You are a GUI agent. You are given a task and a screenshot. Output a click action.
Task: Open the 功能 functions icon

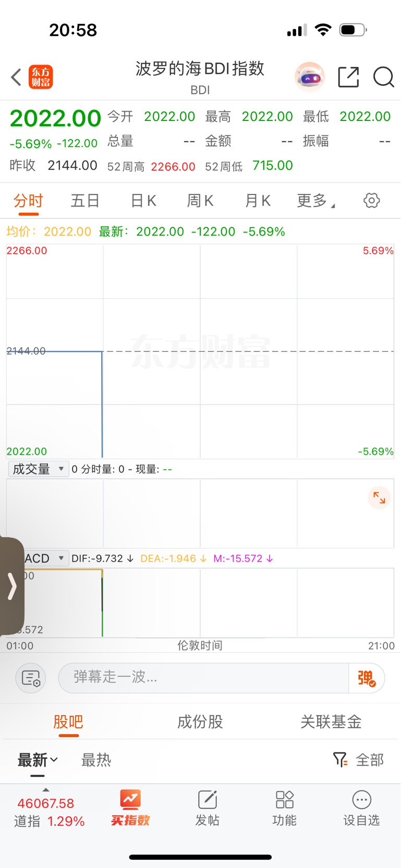[x=284, y=807]
